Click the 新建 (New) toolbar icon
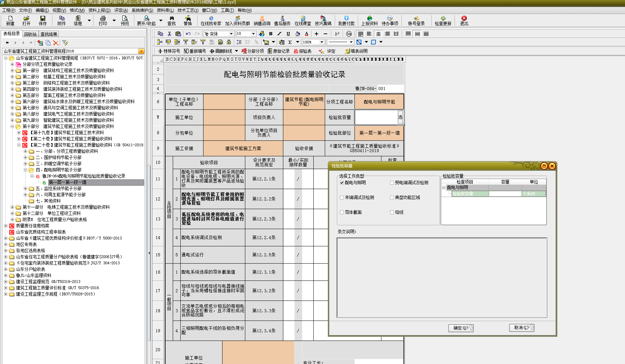625x364 pixels. pyautogui.click(x=10, y=20)
